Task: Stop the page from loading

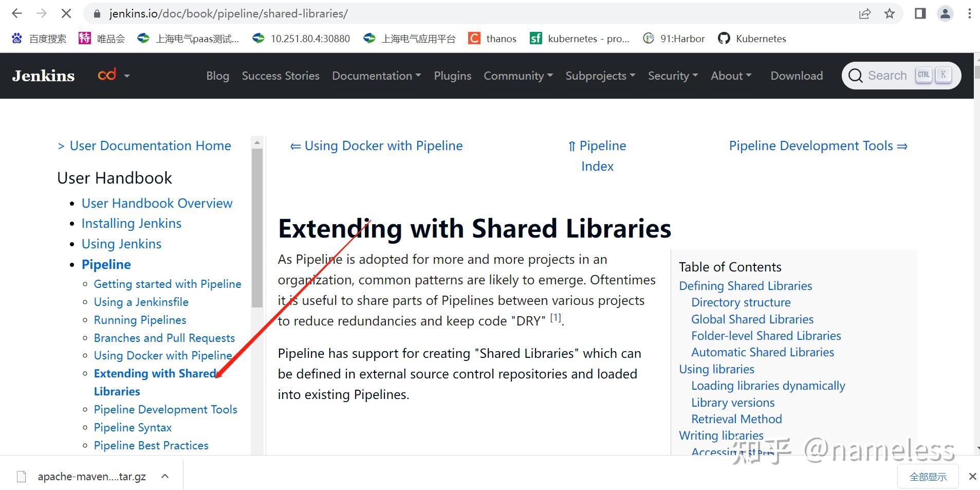Action: tap(66, 14)
